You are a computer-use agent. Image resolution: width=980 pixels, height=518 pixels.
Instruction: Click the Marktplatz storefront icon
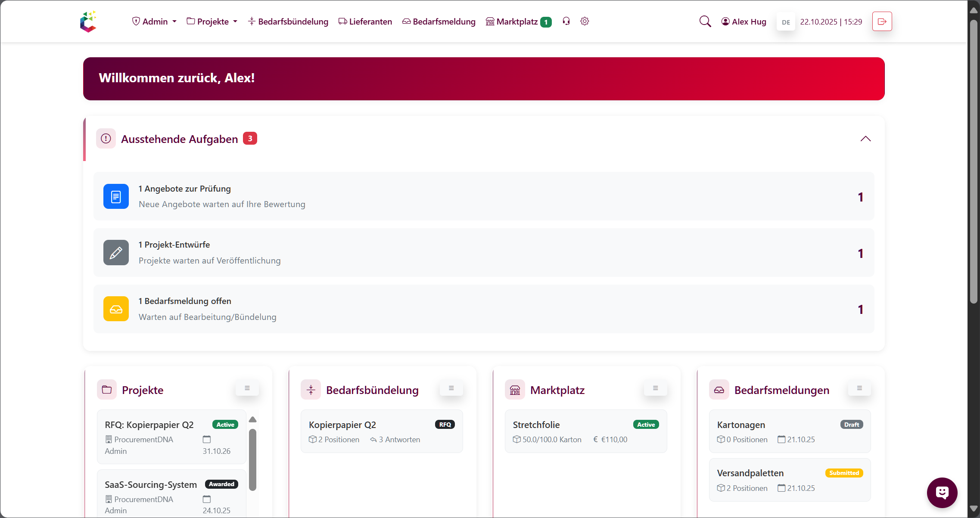click(489, 21)
